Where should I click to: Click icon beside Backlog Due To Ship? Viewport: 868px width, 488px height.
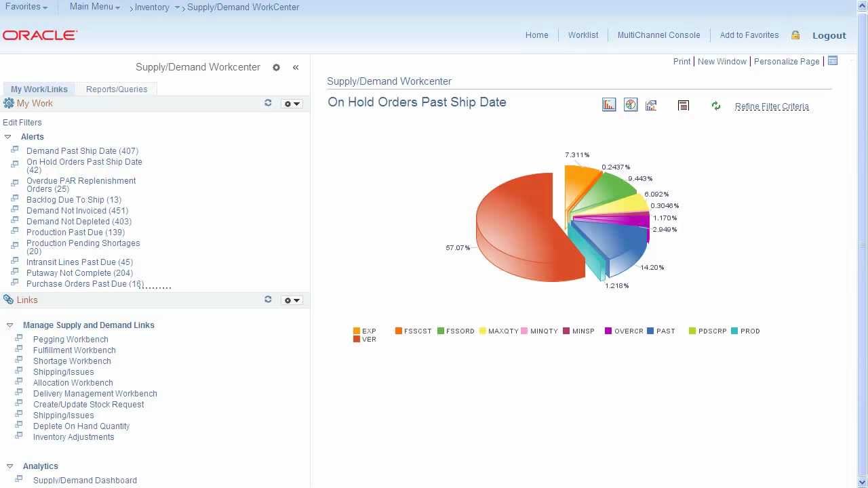[15, 199]
